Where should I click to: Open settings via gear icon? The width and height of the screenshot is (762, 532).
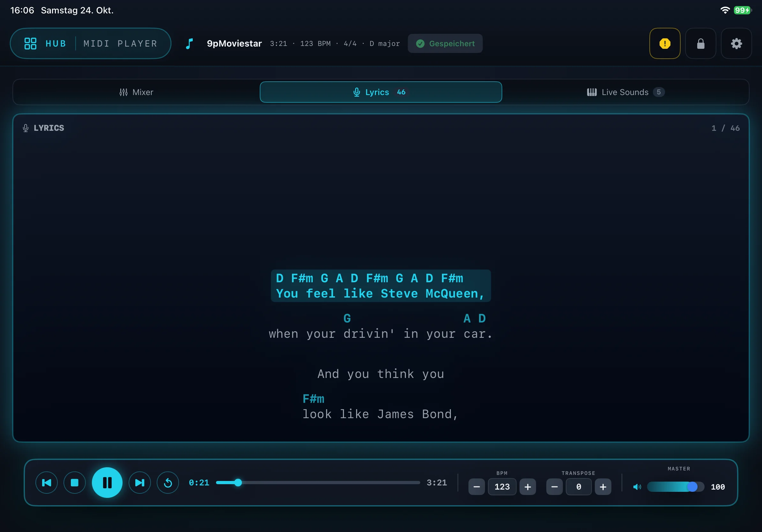coord(736,43)
